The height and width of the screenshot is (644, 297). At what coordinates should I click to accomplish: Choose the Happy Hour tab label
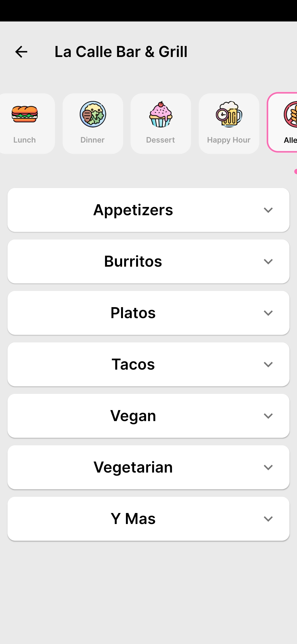pos(229,140)
